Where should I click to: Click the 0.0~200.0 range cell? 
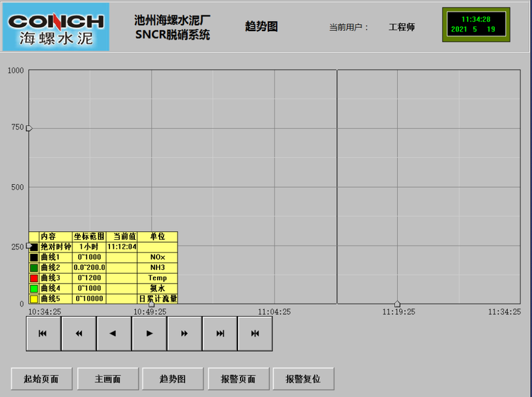89,268
